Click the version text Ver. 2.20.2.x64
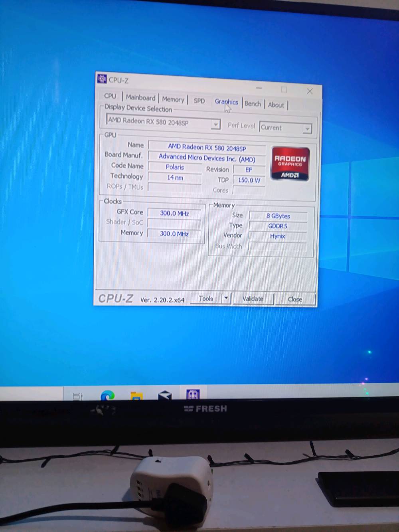 [162, 300]
